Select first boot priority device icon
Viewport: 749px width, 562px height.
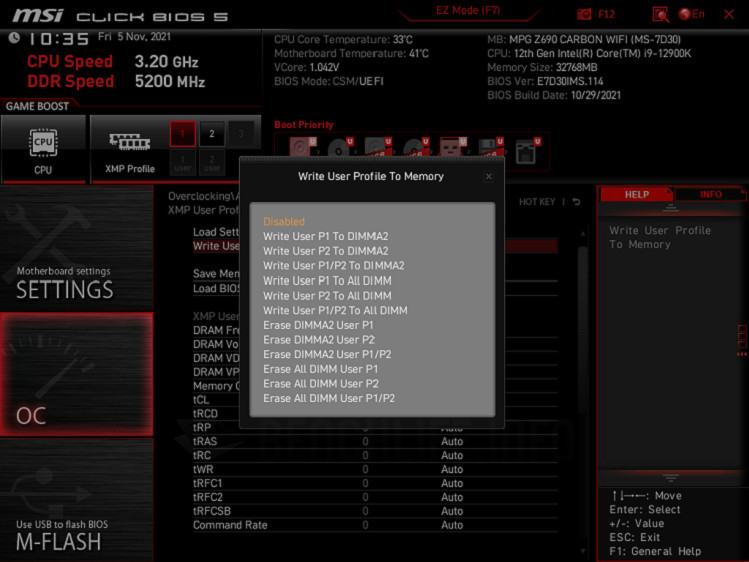click(x=303, y=147)
